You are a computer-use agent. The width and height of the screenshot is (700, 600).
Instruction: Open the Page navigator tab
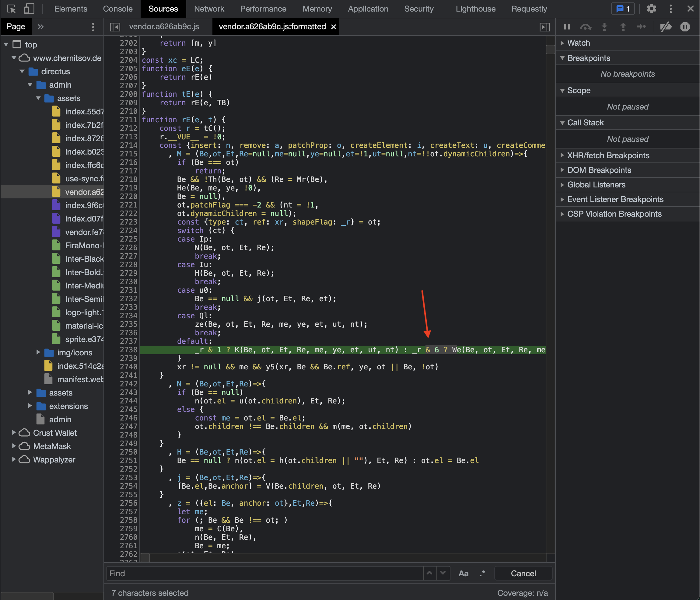coord(16,27)
